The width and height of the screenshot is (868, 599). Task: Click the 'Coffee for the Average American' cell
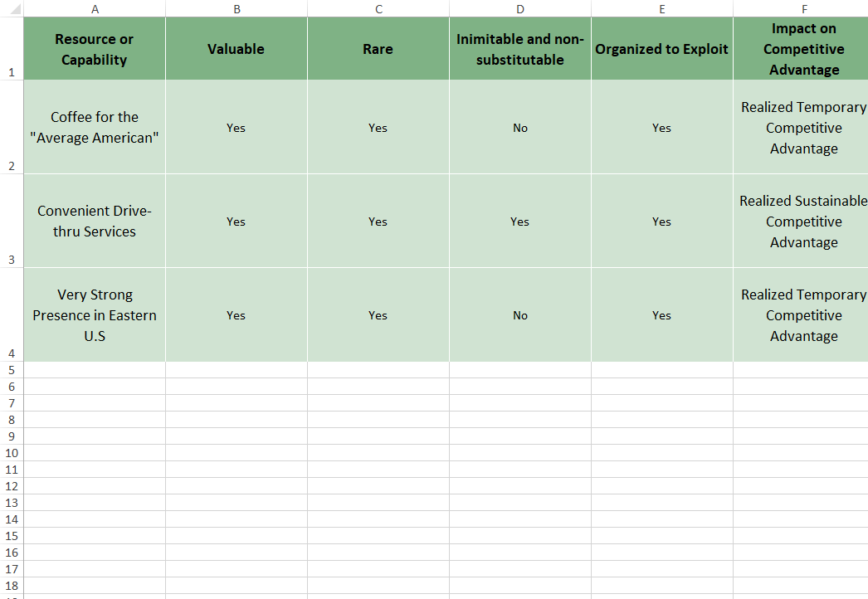pos(95,127)
